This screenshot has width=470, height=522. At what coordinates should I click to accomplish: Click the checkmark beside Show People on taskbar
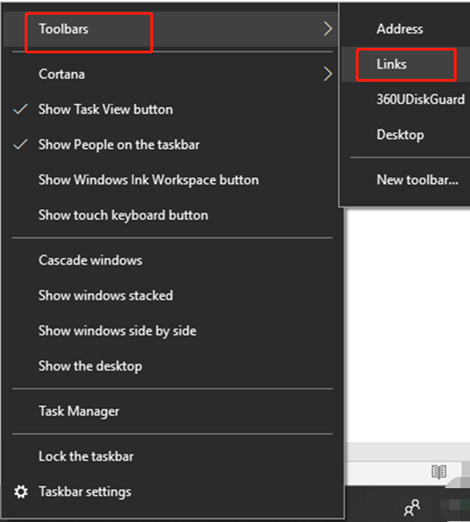coord(20,145)
